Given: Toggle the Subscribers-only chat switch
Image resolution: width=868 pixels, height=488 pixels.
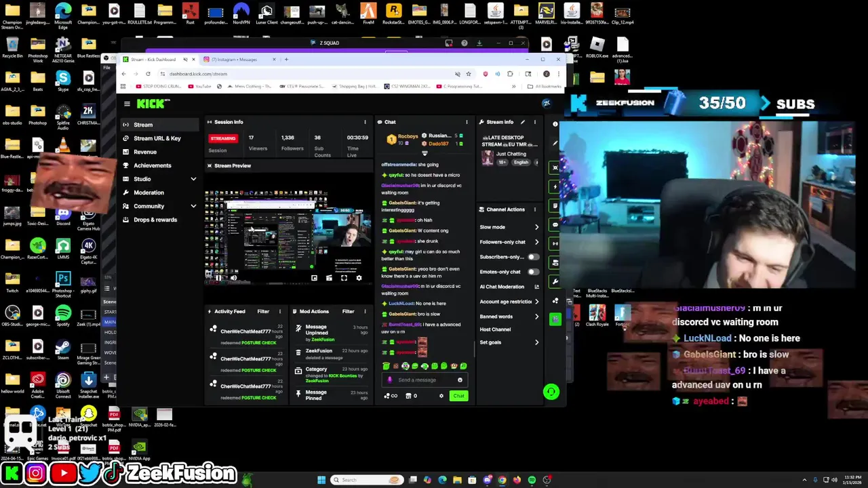Looking at the screenshot, I should coord(534,257).
